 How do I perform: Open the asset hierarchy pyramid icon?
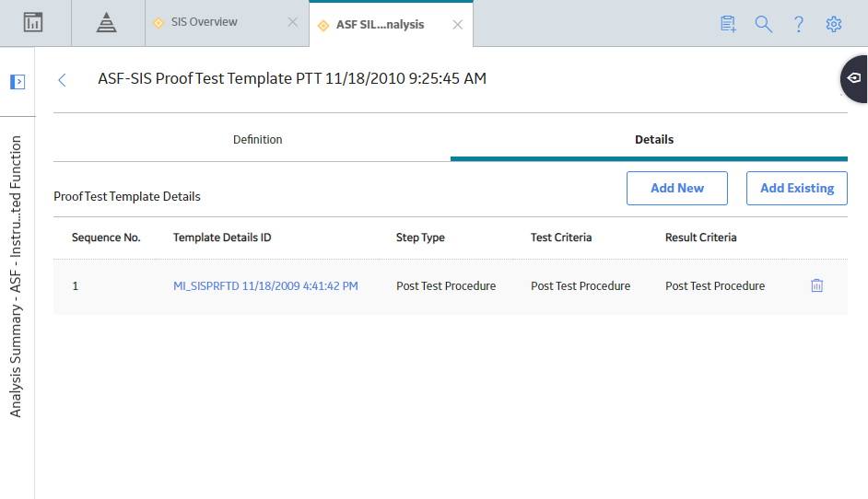[x=106, y=23]
